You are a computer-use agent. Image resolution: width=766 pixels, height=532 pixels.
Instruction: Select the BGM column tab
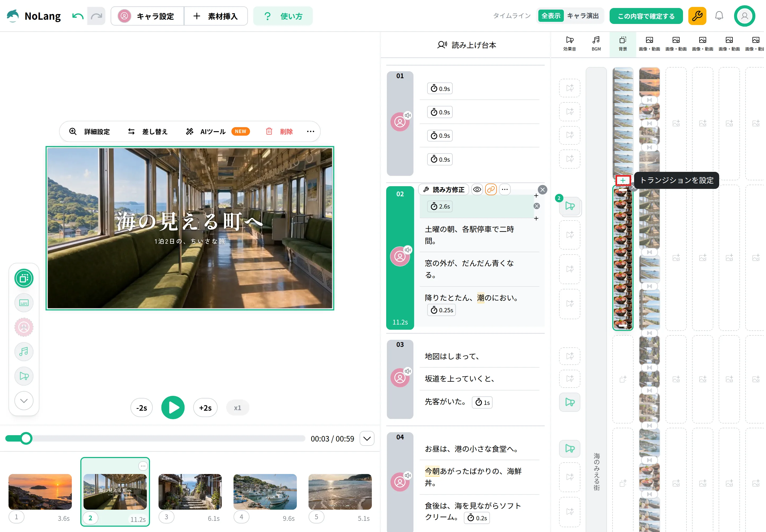pyautogui.click(x=596, y=44)
